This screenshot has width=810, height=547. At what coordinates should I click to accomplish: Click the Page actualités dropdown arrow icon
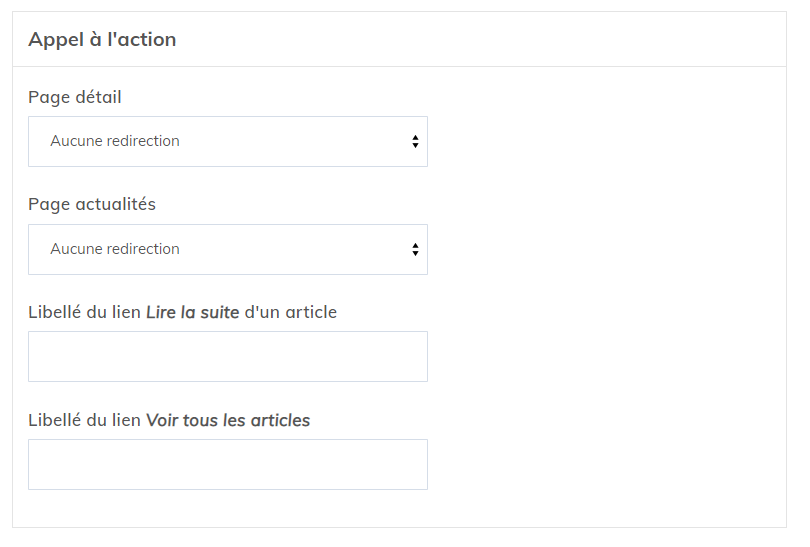[x=415, y=250]
